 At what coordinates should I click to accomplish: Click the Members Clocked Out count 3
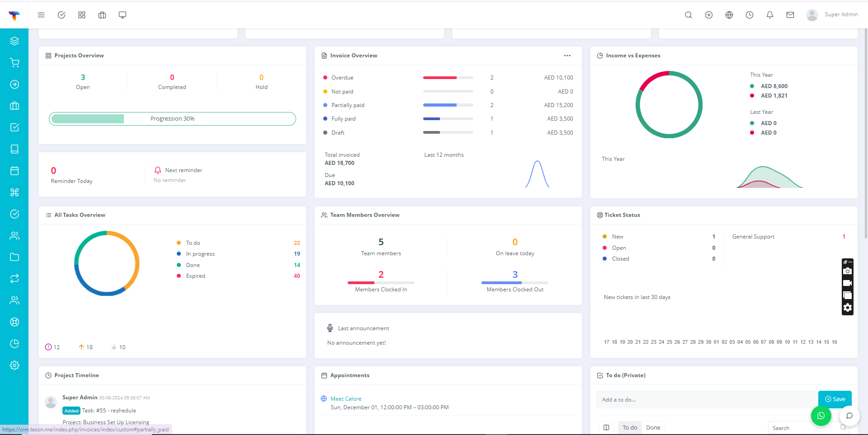click(515, 275)
